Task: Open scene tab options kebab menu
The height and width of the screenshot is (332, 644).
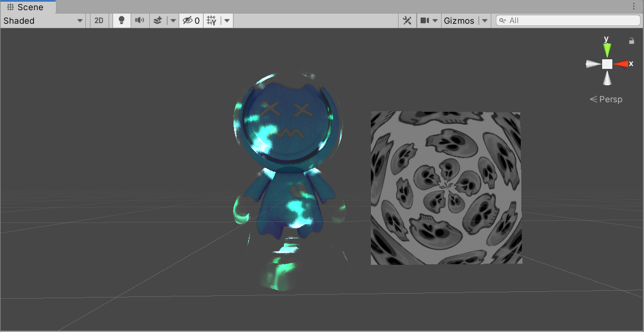Action: coord(634,7)
